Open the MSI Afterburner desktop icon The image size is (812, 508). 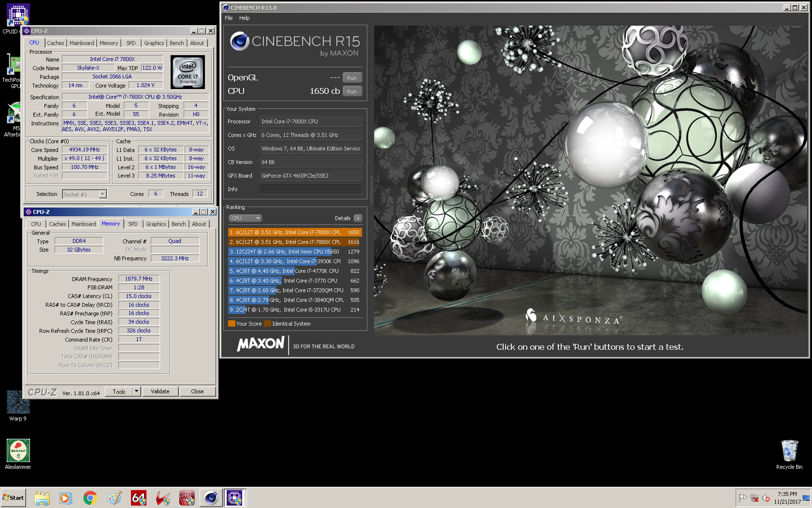point(13,119)
